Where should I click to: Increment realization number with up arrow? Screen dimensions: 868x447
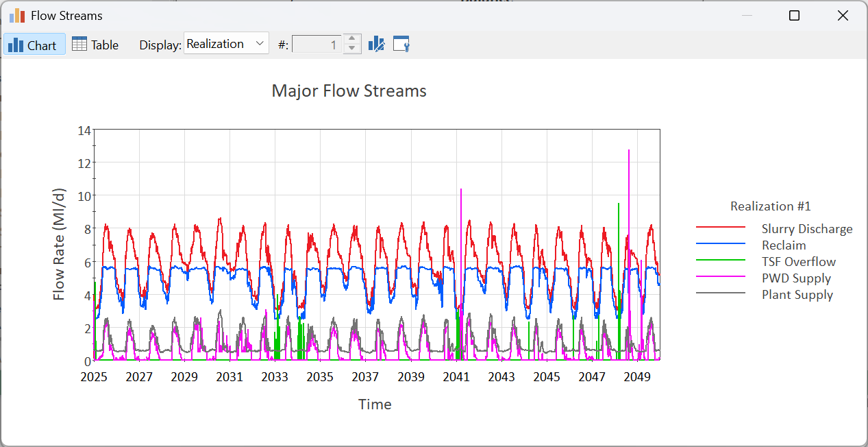pos(351,39)
